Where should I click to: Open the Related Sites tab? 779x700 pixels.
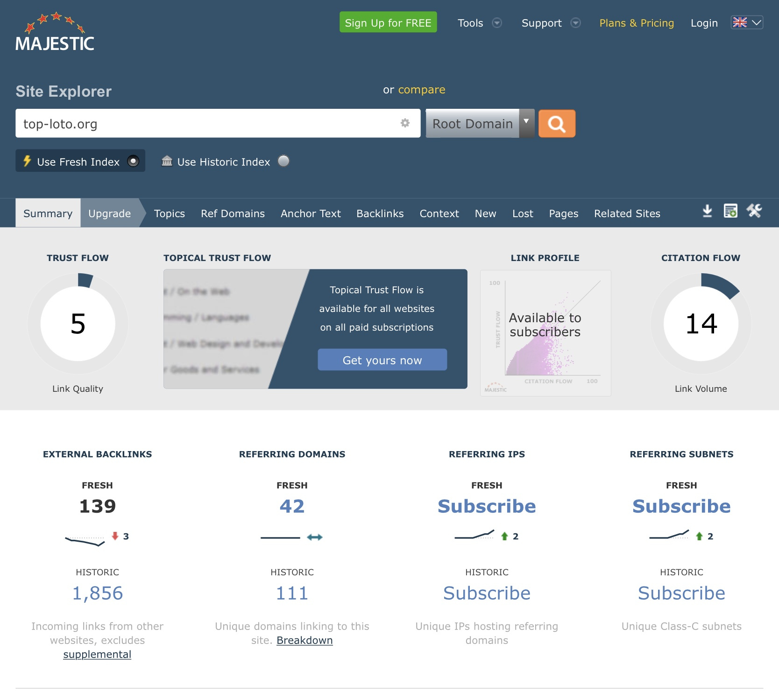[x=627, y=213]
